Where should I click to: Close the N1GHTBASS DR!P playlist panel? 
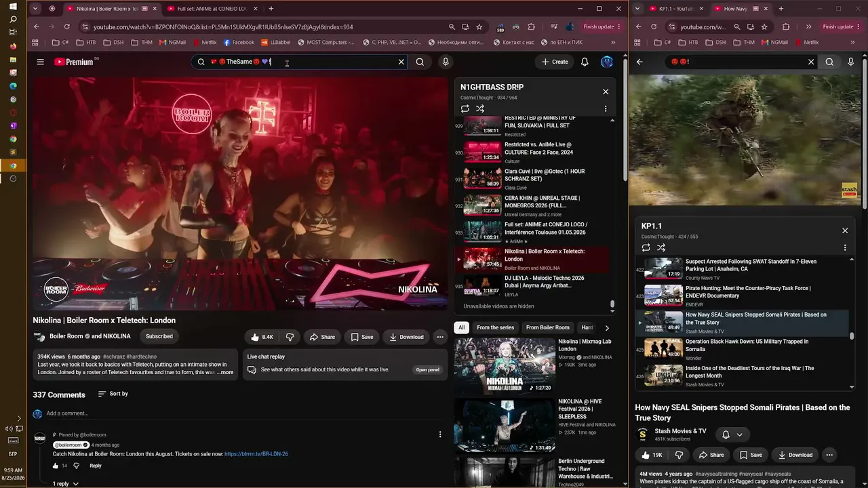point(606,91)
